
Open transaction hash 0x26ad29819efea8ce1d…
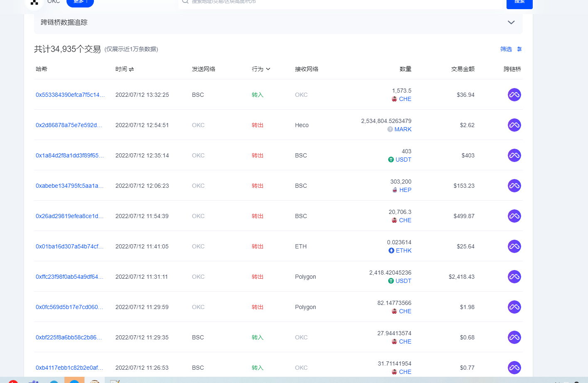click(69, 216)
